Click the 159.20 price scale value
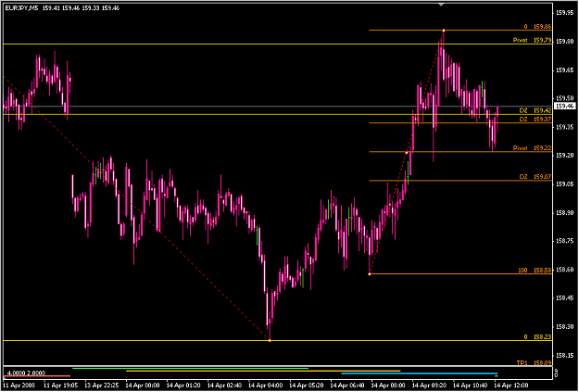Viewport: 579px width, 392px height. [564, 156]
